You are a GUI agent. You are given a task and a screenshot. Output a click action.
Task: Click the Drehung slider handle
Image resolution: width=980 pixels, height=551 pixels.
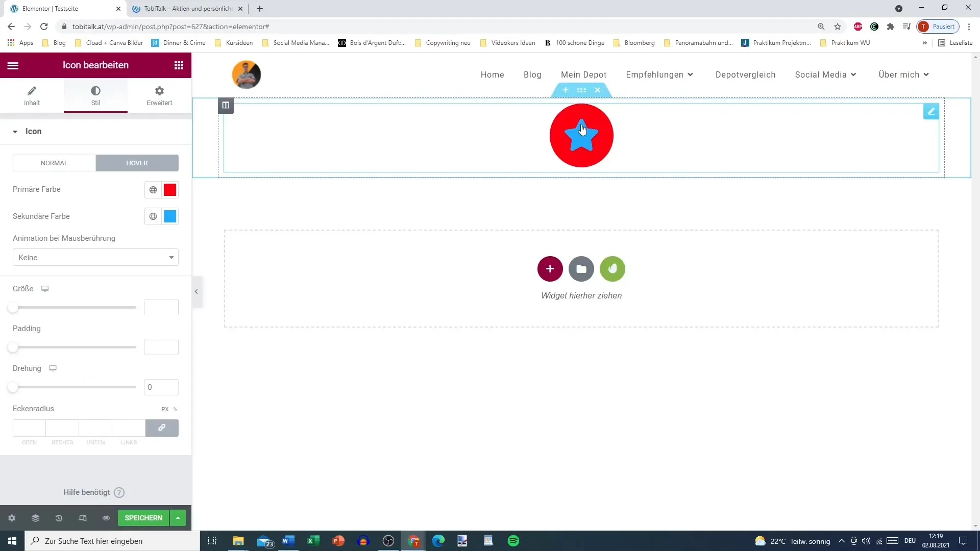tap(13, 387)
